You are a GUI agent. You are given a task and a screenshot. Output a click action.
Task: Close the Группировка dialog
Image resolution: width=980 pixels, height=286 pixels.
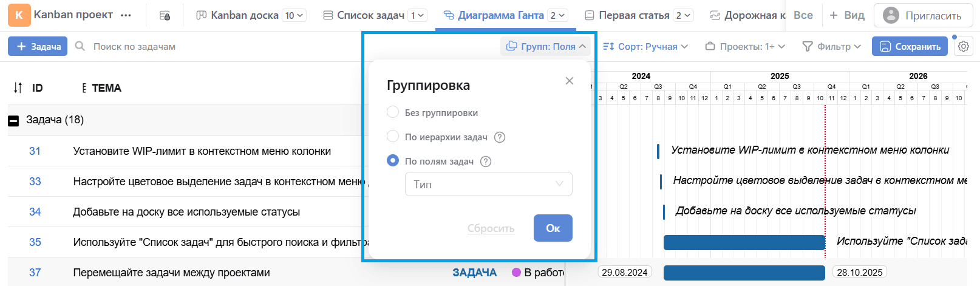click(x=569, y=81)
